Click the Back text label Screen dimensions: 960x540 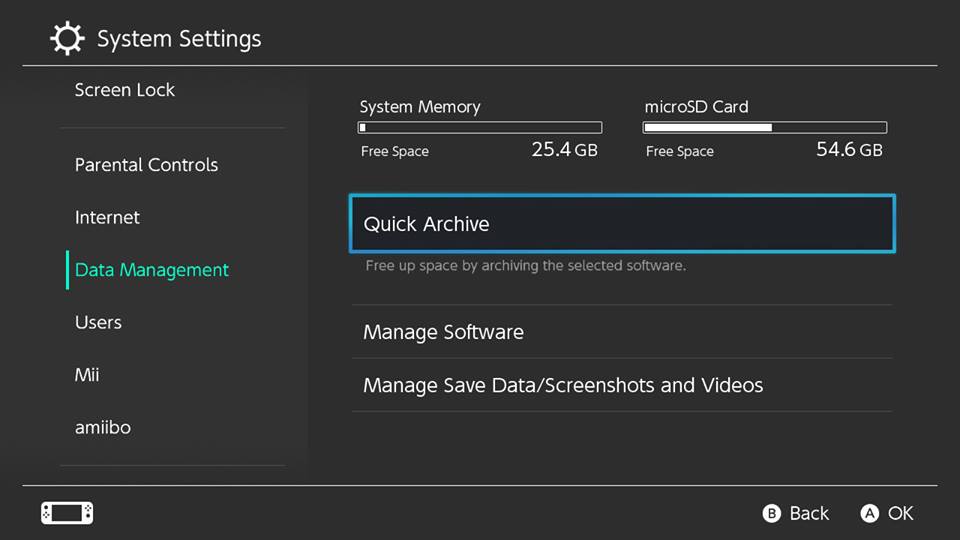coord(809,513)
